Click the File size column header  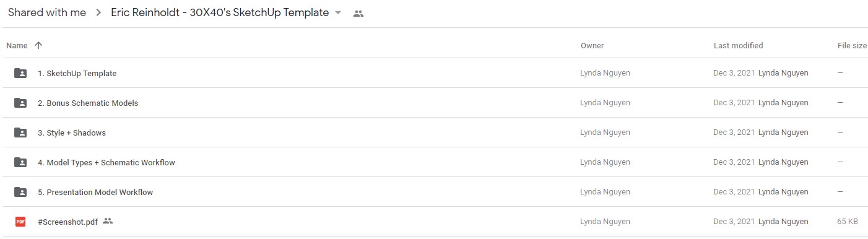[852, 45]
